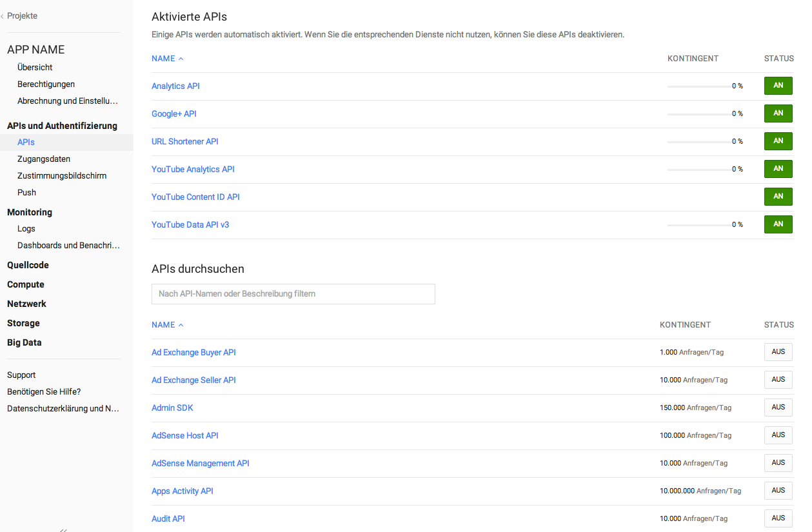Open Support link
The width and height of the screenshot is (812, 532).
[x=21, y=375]
